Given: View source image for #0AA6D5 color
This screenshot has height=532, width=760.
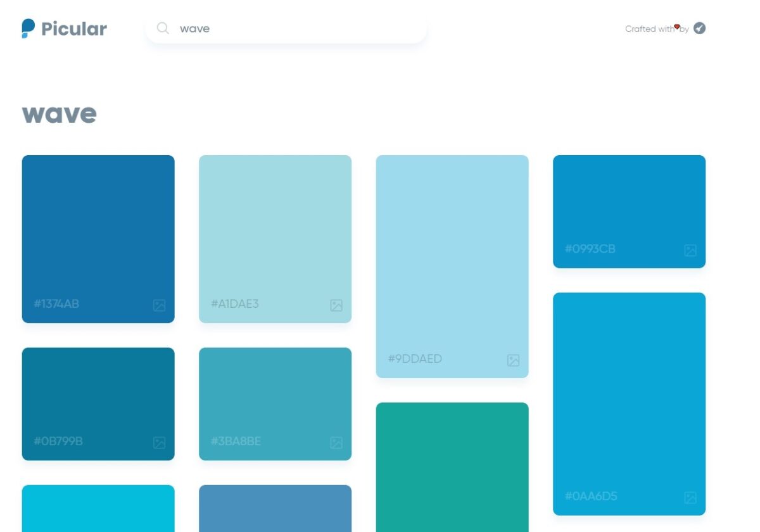Looking at the screenshot, I should [x=690, y=498].
